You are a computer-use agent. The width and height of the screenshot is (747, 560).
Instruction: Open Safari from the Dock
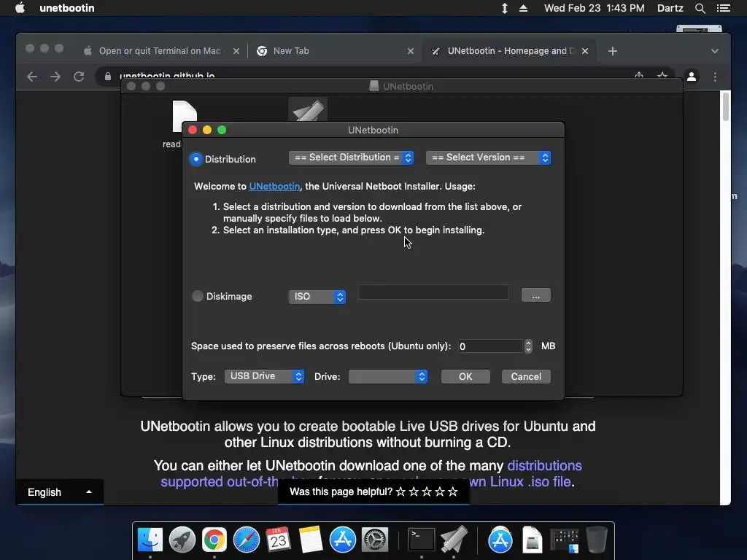pos(247,540)
